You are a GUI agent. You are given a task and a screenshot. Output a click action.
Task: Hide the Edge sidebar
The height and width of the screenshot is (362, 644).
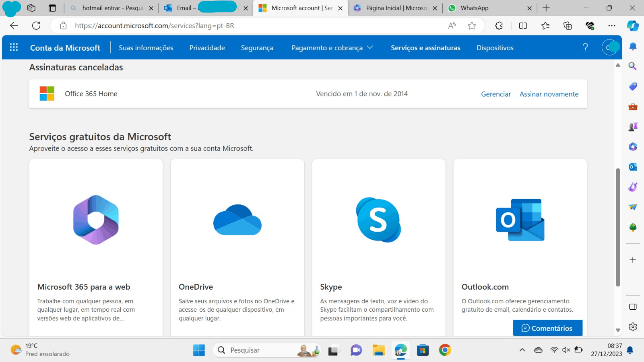click(633, 307)
